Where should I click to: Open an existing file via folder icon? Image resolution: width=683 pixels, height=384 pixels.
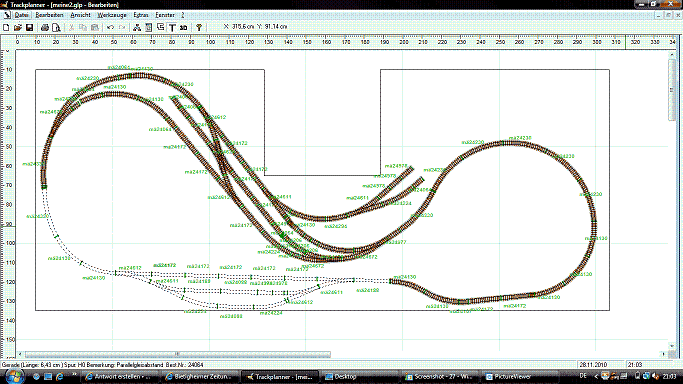[x=18, y=27]
